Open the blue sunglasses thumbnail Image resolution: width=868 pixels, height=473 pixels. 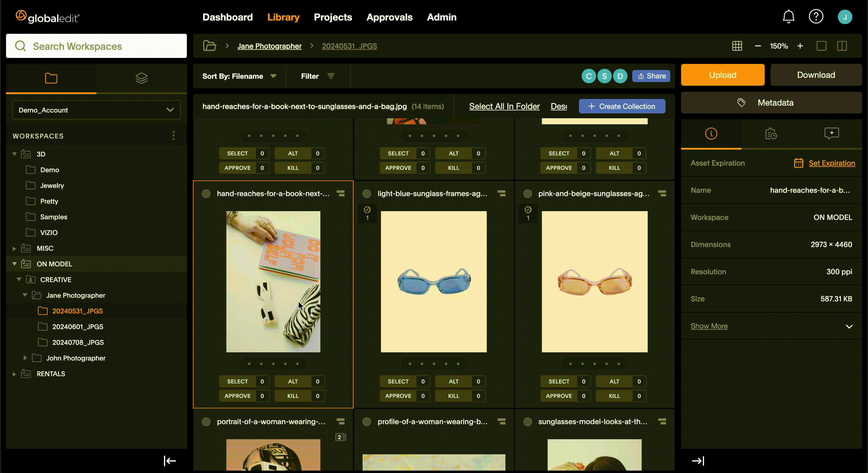point(434,282)
